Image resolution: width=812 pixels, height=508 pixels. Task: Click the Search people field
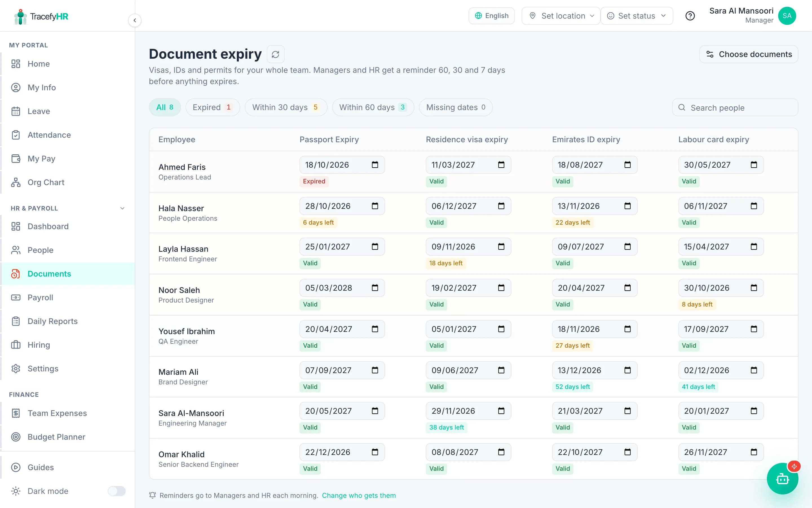coord(735,108)
